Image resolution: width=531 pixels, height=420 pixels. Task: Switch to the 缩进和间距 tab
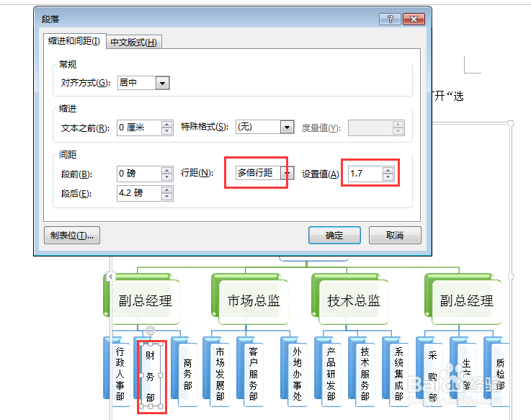[74, 41]
